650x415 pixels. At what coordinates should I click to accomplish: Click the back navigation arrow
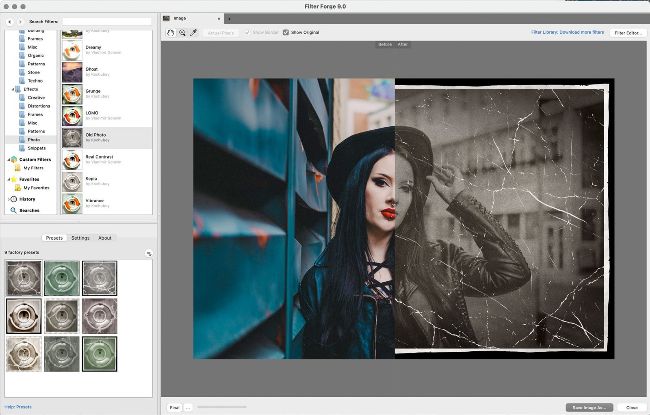click(x=9, y=20)
